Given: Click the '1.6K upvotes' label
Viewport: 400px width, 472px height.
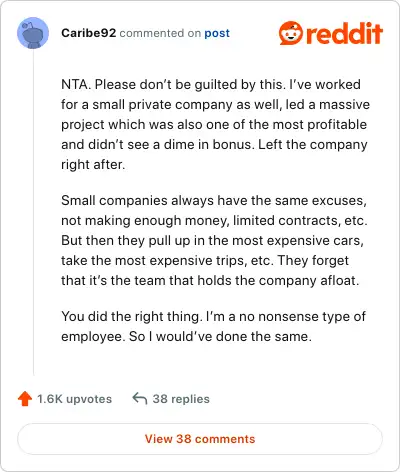Looking at the screenshot, I should (74, 399).
